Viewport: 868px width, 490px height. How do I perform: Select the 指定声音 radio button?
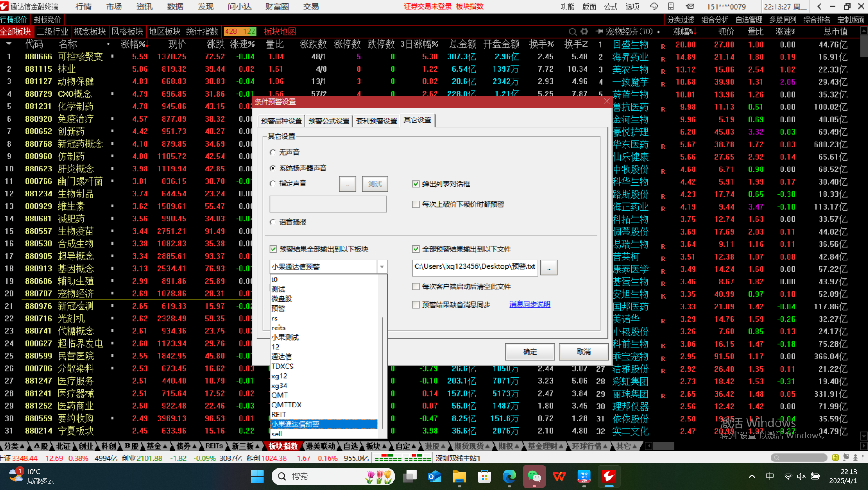[273, 183]
